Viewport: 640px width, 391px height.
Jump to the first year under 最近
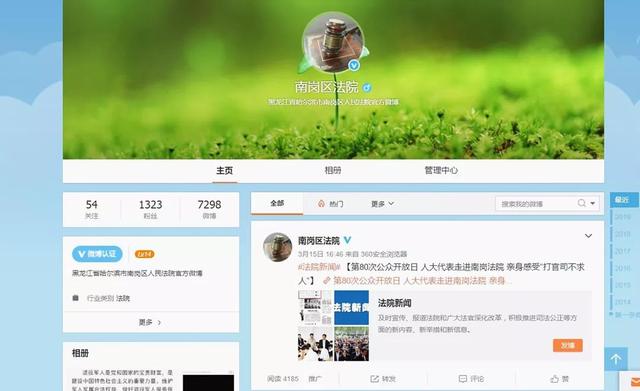pyautogui.click(x=623, y=217)
